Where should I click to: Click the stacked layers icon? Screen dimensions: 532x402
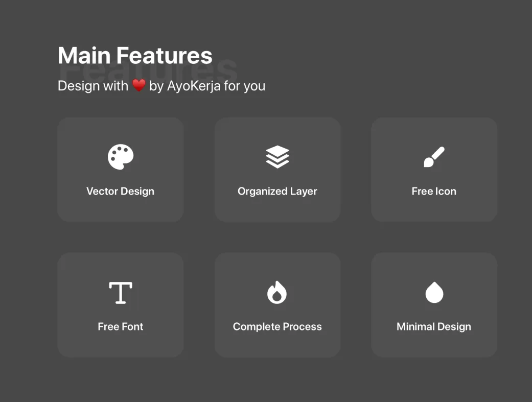(277, 157)
